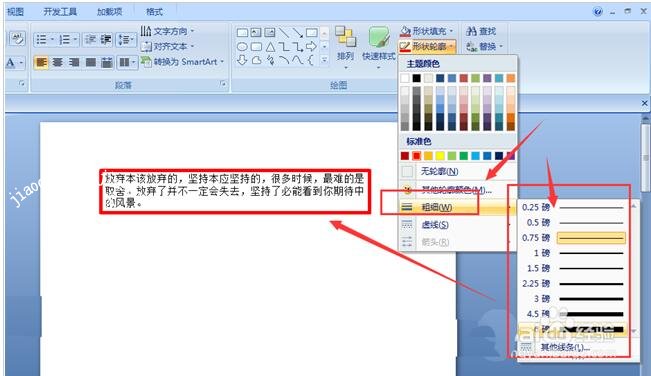Screen dimensions: 651x376
Task: Click the font color A icon
Action: coord(11,63)
